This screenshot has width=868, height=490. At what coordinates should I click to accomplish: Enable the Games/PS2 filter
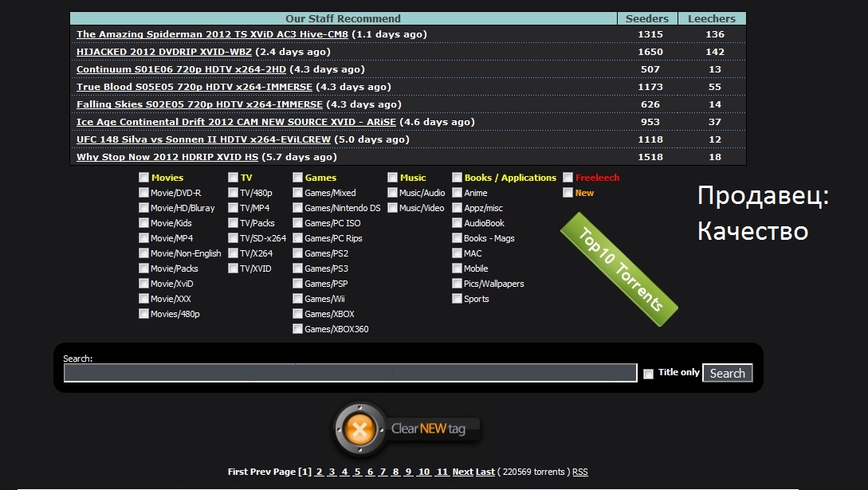(x=298, y=253)
